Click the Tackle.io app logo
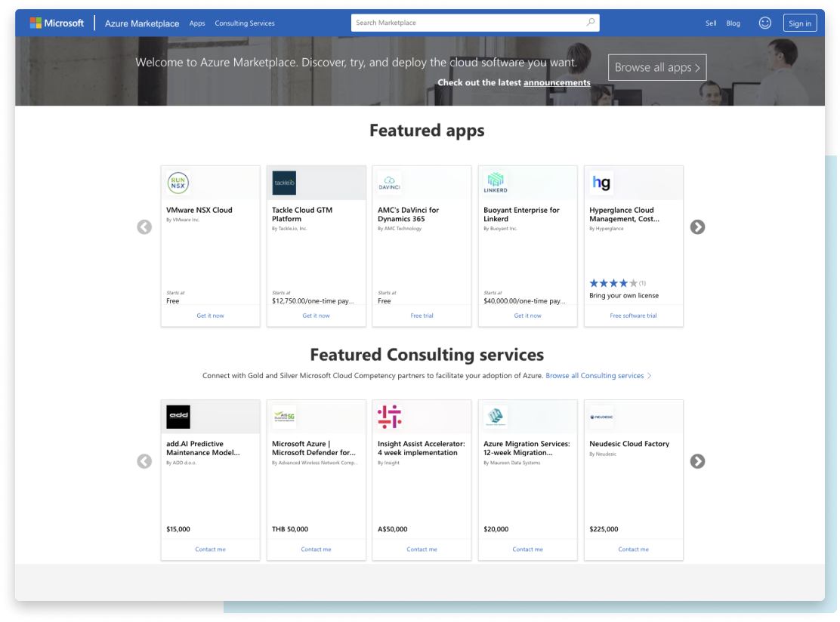Image resolution: width=840 pixels, height=622 pixels. [x=284, y=183]
